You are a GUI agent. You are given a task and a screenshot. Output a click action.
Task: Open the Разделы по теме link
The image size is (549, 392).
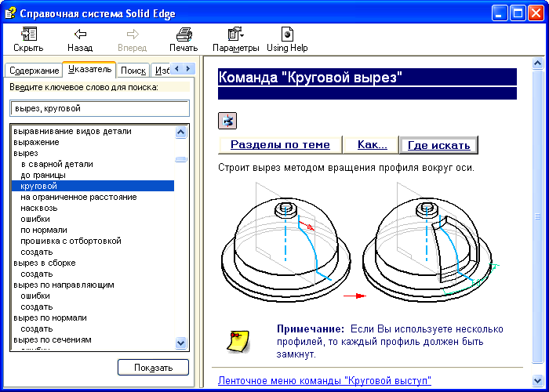coord(280,144)
